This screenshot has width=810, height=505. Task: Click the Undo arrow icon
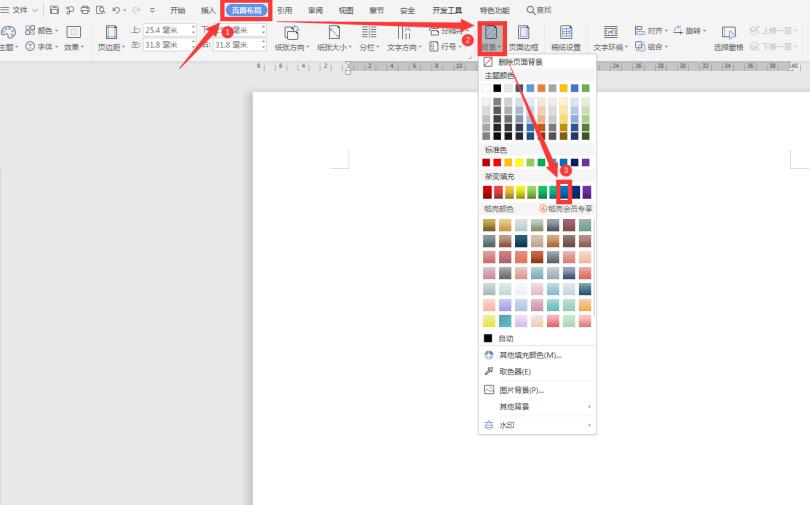116,10
